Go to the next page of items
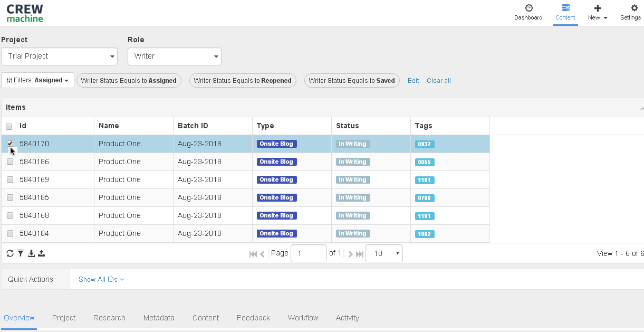The image size is (644, 332). point(350,254)
